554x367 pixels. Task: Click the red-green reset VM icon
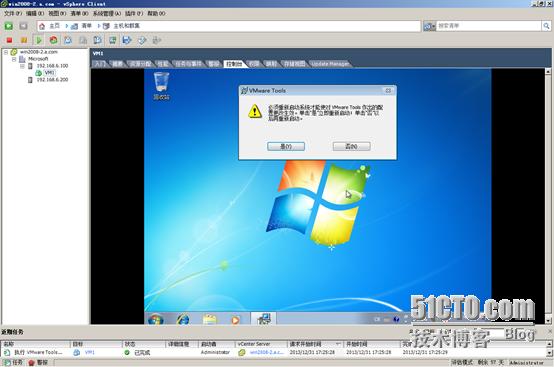tap(53, 40)
